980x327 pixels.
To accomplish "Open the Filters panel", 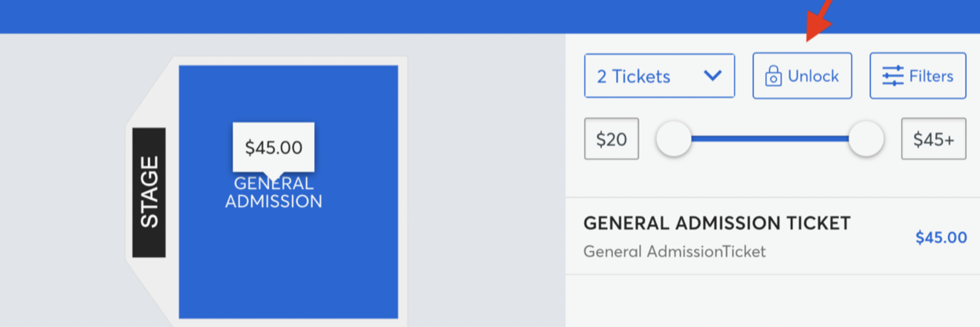I will [x=918, y=76].
